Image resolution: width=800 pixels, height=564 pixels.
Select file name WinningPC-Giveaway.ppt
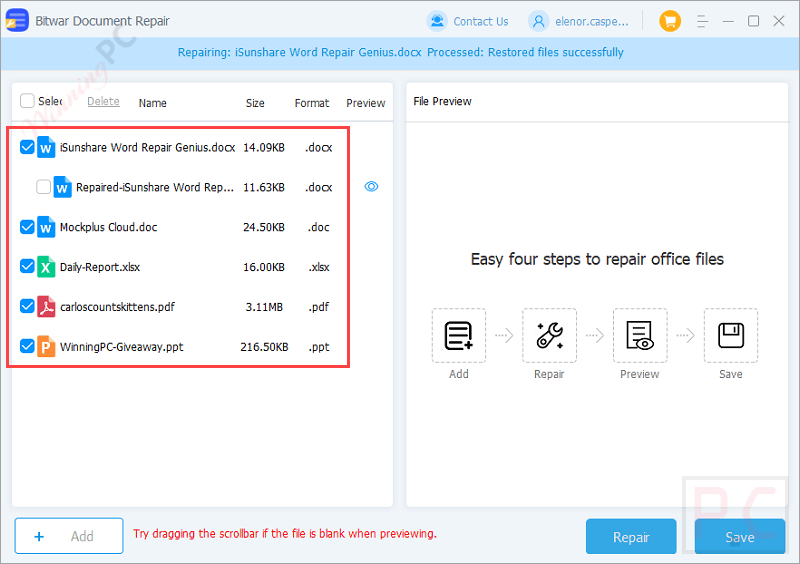tap(121, 347)
